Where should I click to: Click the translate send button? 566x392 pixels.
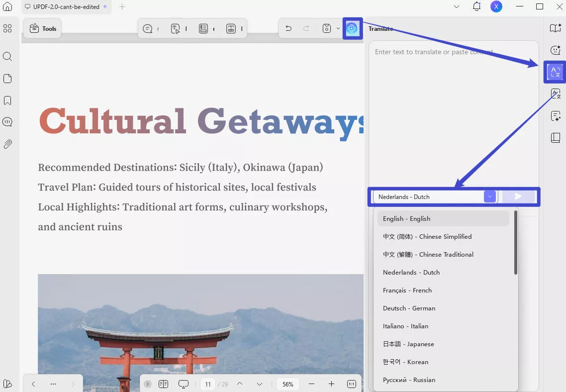click(517, 196)
